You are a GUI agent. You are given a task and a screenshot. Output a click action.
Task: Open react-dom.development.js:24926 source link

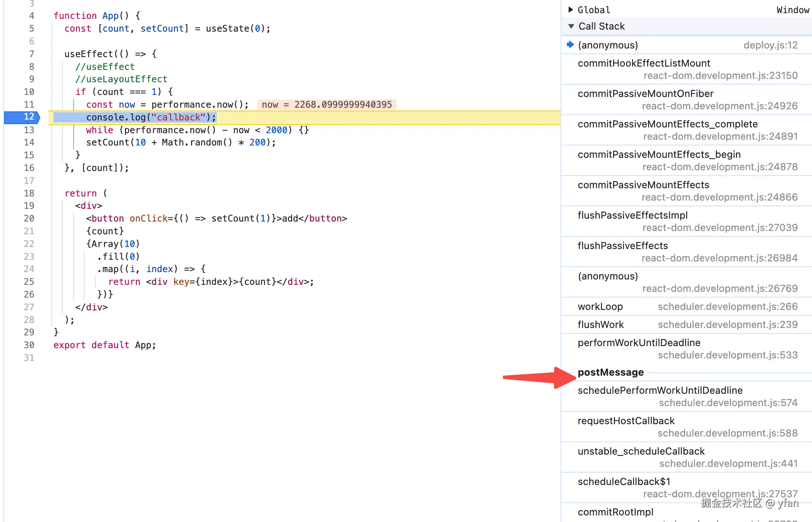[x=720, y=106]
